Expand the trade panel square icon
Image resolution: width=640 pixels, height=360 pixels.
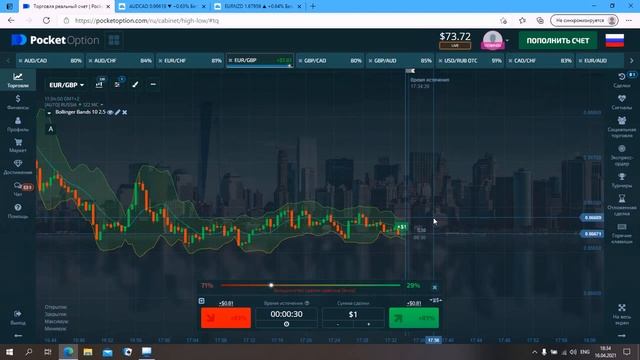(202, 301)
